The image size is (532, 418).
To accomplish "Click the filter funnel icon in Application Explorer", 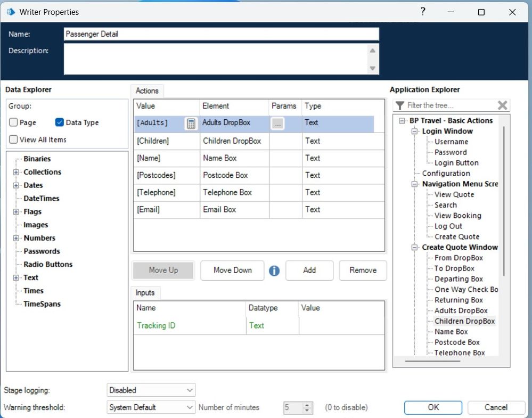I will coord(400,105).
